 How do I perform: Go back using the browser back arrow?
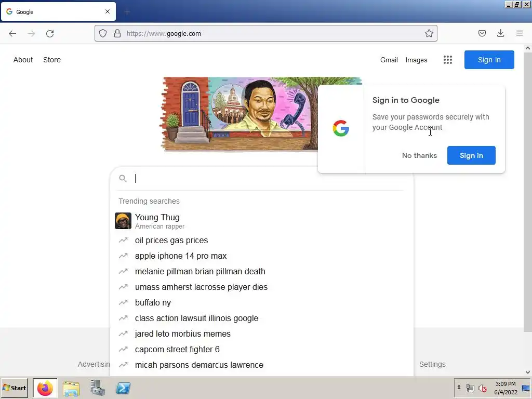12,34
